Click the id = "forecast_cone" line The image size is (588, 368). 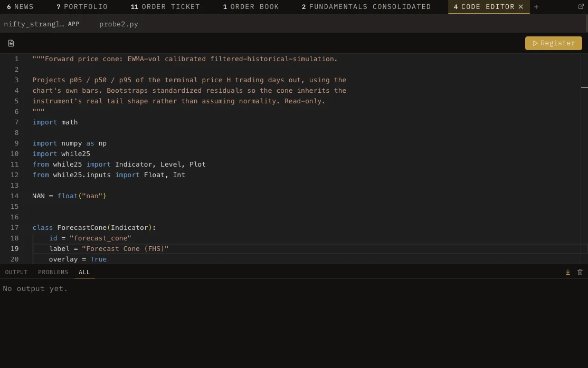point(90,238)
